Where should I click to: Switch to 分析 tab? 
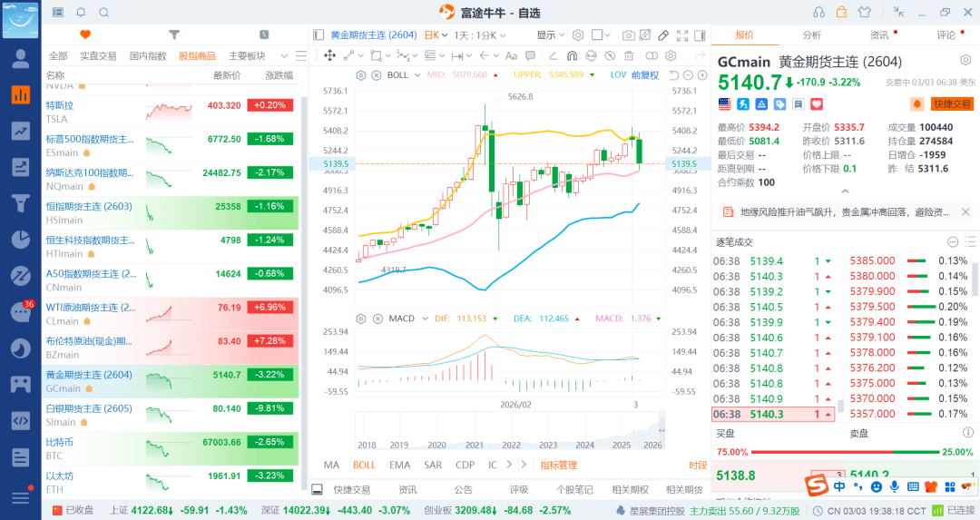point(812,35)
